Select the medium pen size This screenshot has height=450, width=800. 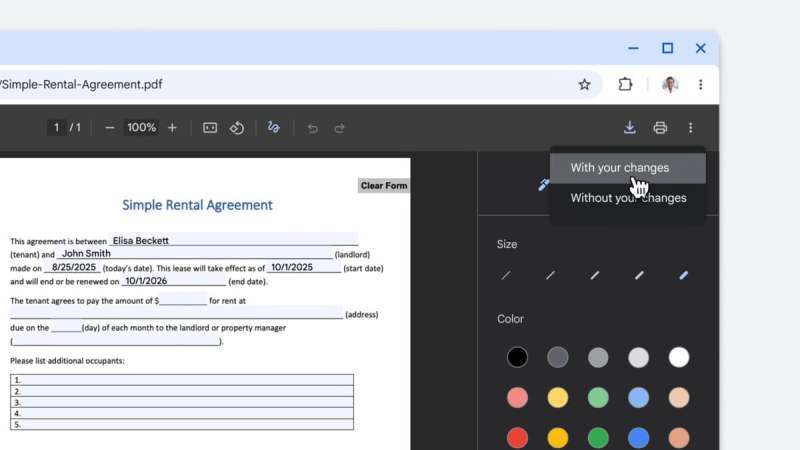pyautogui.click(x=594, y=276)
